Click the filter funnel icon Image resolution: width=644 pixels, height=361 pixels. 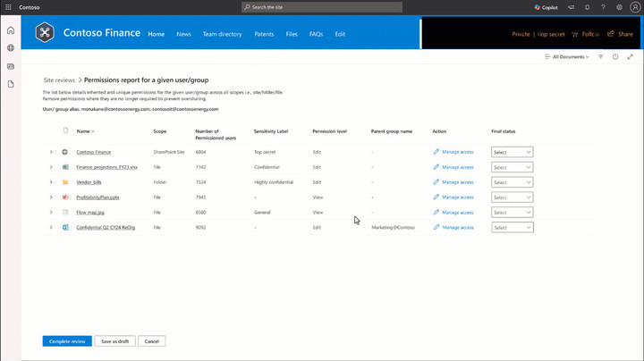600,56
